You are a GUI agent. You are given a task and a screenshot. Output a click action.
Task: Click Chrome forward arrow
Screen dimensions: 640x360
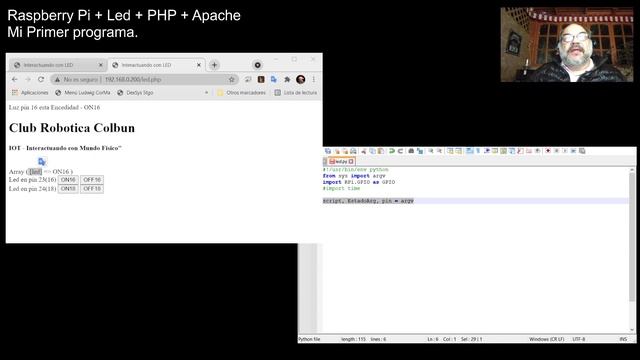click(28, 79)
